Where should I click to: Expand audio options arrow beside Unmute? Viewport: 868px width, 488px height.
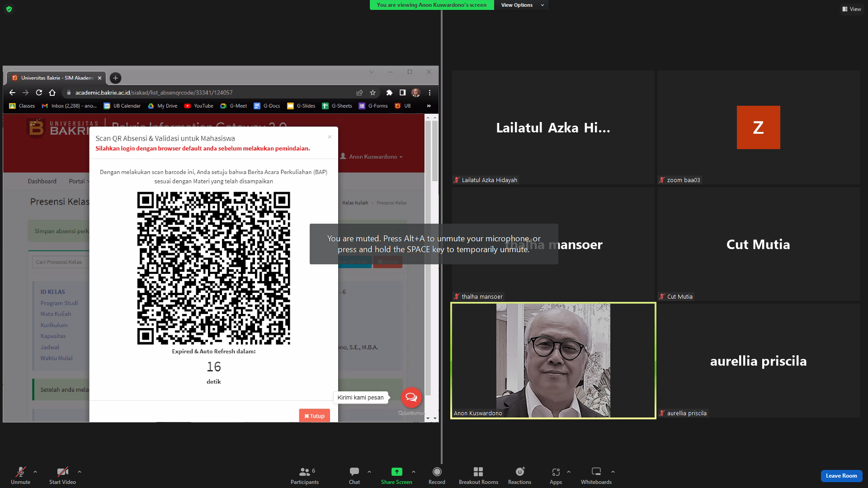35,472
